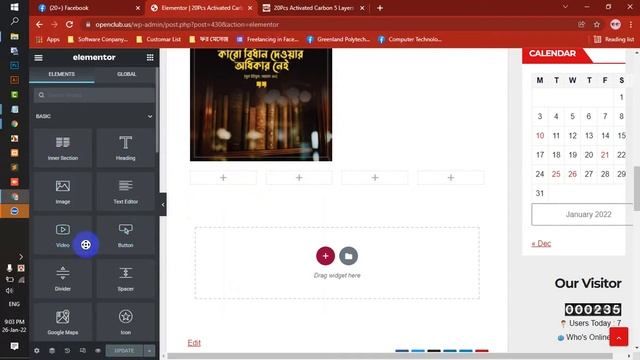Collapse the Elementor panel with arrow handle
Screen dimensions: 640x360
[x=163, y=204]
